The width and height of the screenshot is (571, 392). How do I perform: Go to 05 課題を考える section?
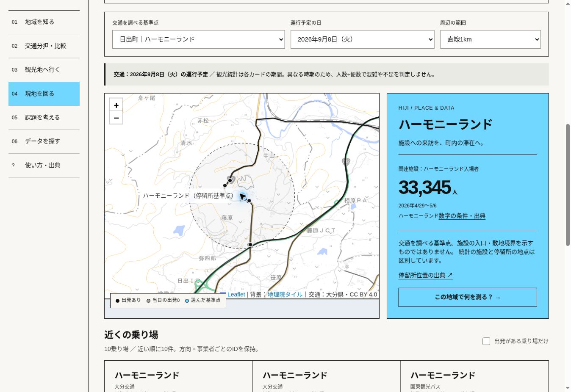(44, 118)
